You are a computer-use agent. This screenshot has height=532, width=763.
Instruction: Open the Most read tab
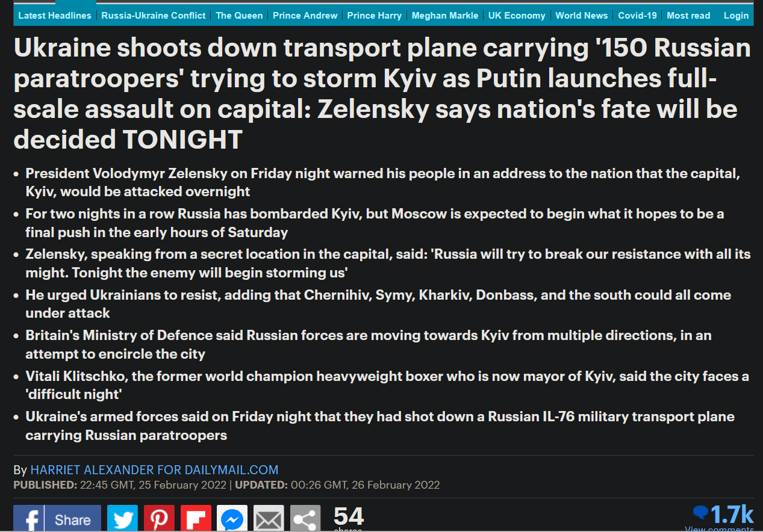coord(688,16)
